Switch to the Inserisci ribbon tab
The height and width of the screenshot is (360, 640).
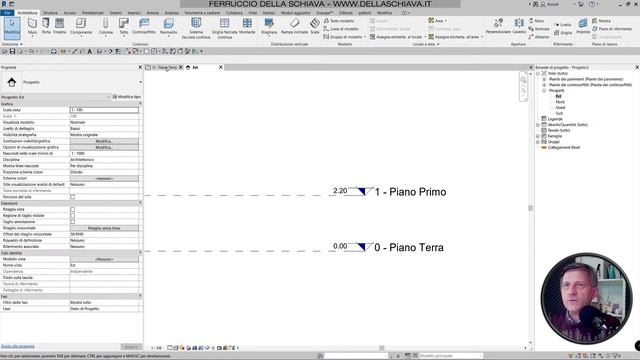[134, 13]
